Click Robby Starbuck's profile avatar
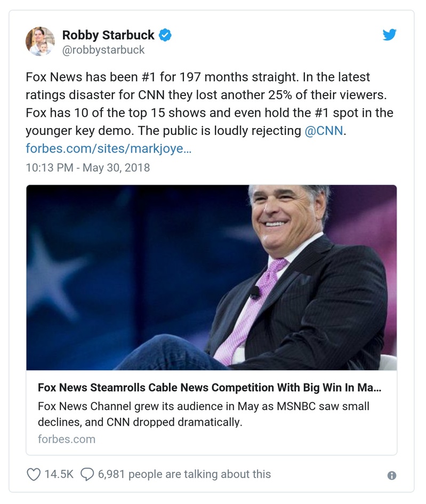This screenshot has width=426, height=504. coord(40,41)
